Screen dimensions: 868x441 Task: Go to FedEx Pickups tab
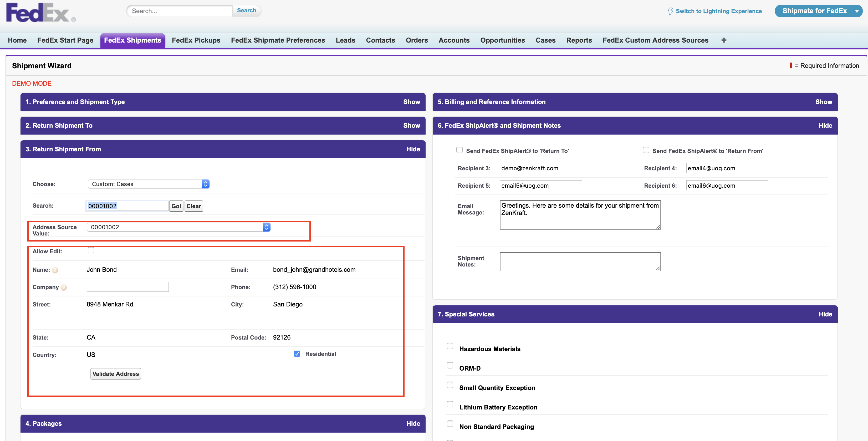(196, 40)
